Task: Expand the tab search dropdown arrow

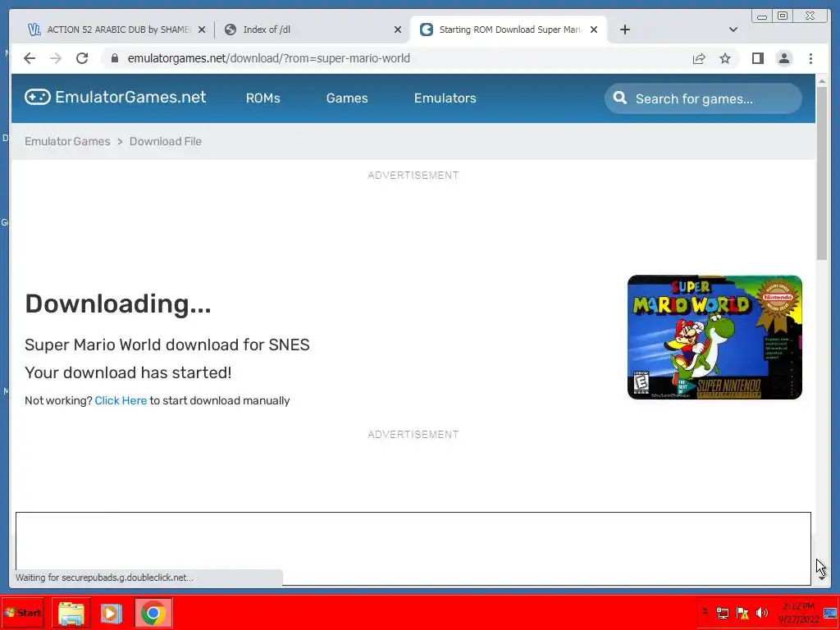Action: [733, 30]
